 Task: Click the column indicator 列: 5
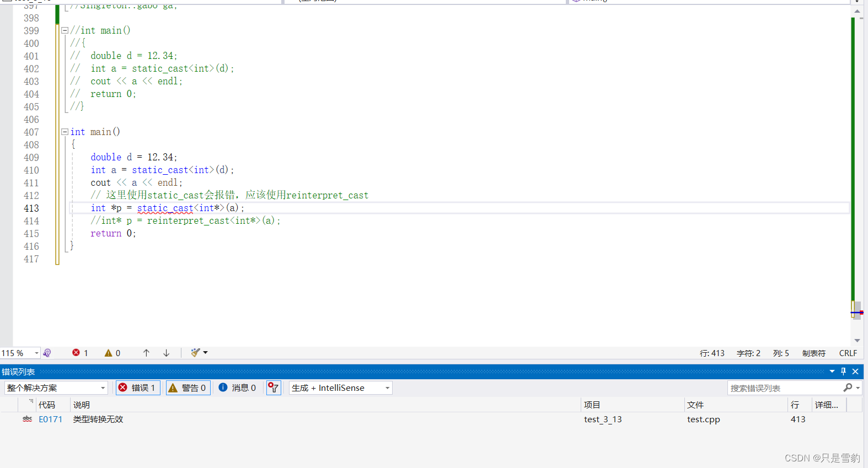781,353
